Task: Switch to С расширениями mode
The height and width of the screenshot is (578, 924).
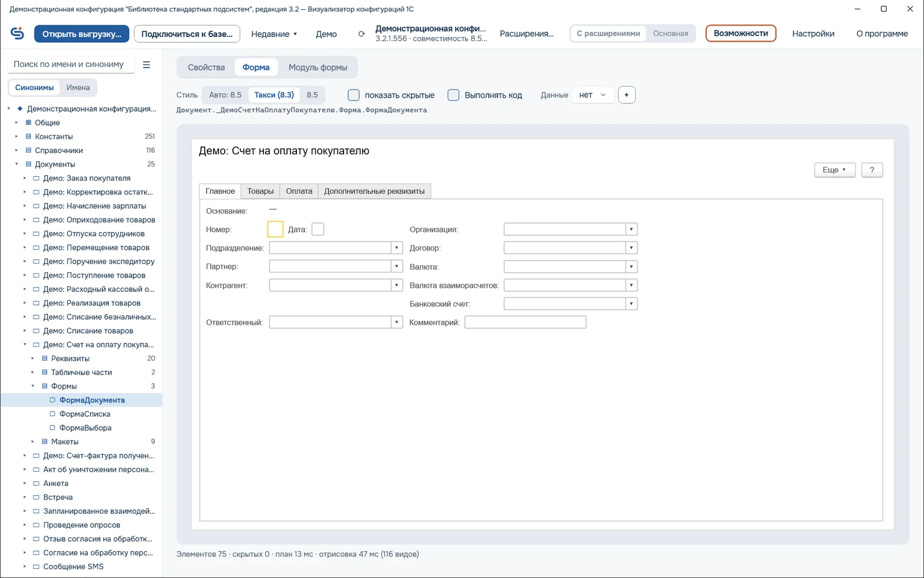Action: tap(608, 34)
